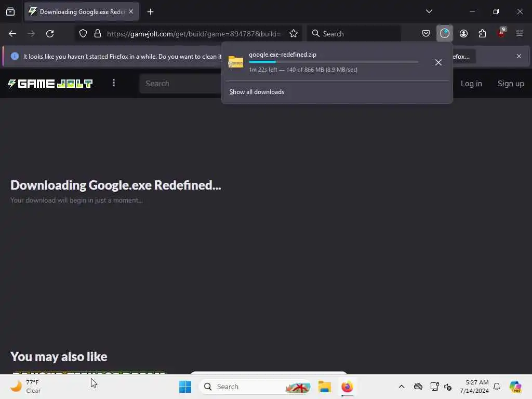532x399 pixels.
Task: Click the zip file folder icon
Action: [235, 62]
